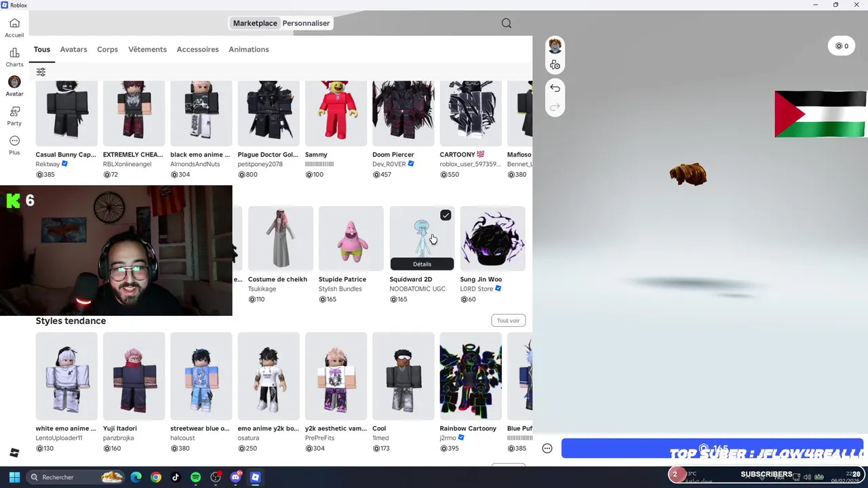Select the black emo anime avatar thumbnail
Screen dimensions: 868x488
pyautogui.click(x=201, y=113)
